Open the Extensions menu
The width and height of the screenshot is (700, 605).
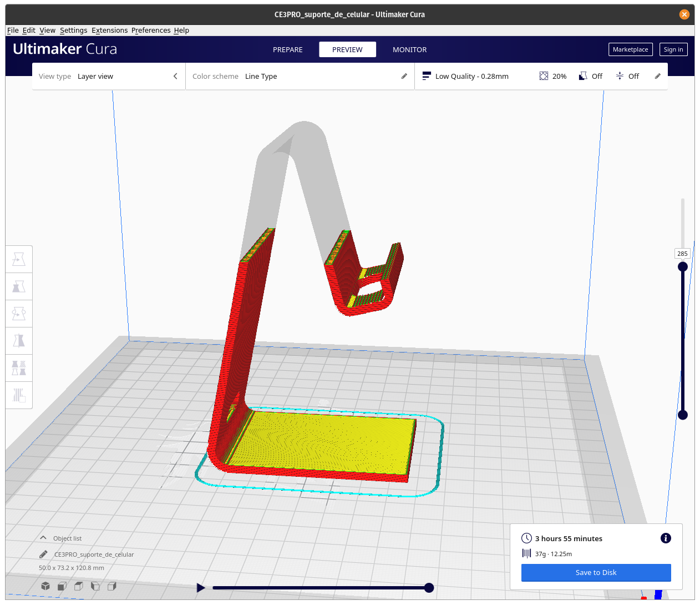click(x=110, y=31)
